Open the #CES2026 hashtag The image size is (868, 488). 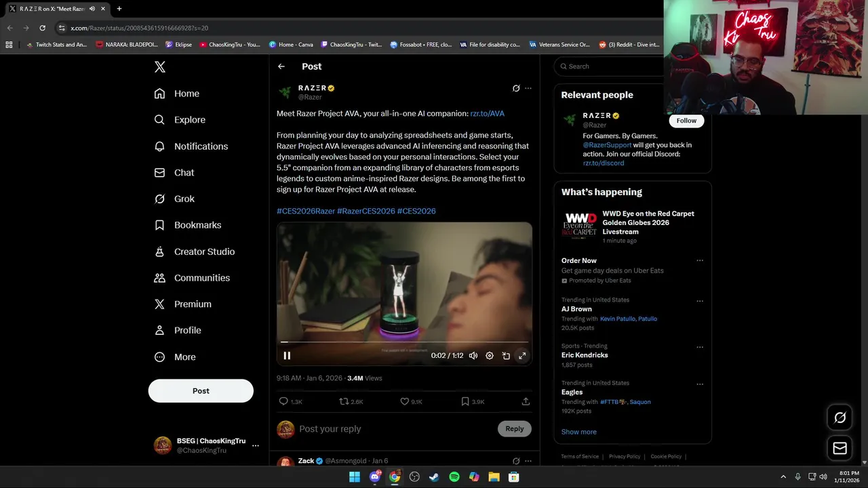pyautogui.click(x=416, y=211)
